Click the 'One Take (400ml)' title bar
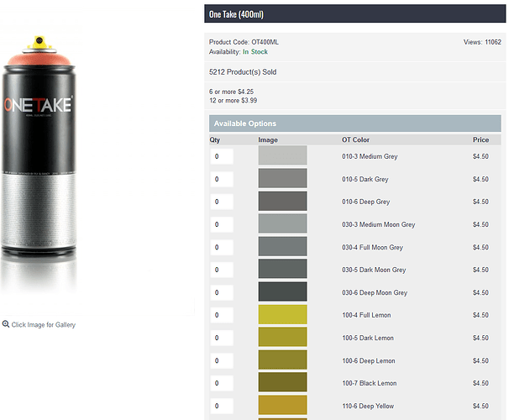Screen dimensions: 514x420 click(355, 13)
